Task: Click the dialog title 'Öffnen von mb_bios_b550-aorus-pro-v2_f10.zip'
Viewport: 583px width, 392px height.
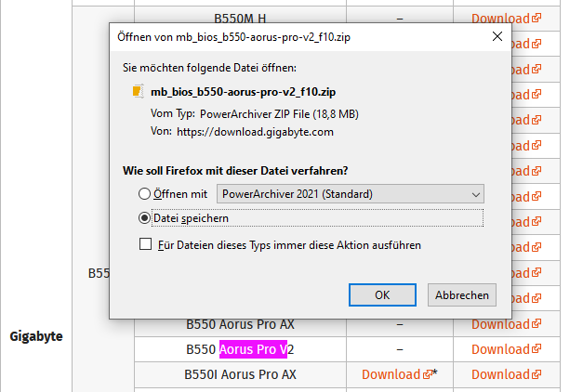Action: click(234, 37)
